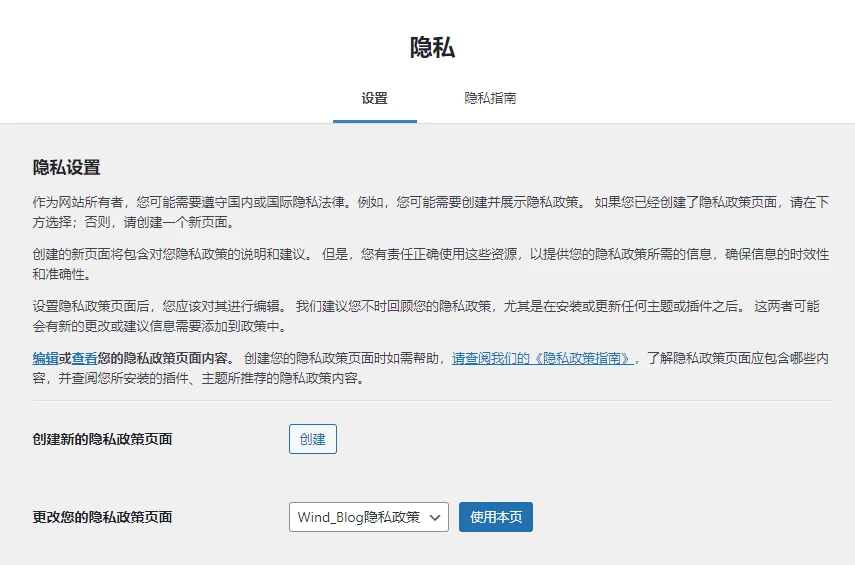Click the 隐私 page title
Image resolution: width=855 pixels, height=565 pixels.
[x=432, y=48]
